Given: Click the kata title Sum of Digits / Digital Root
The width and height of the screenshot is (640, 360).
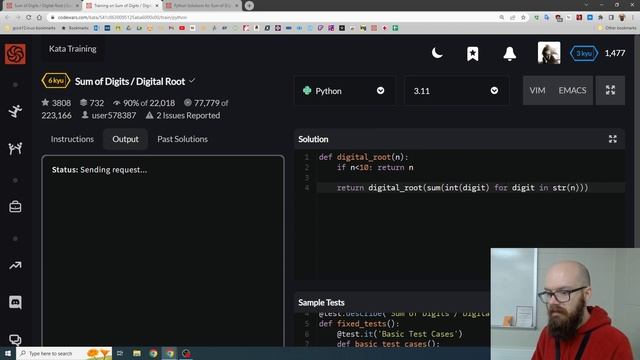Looking at the screenshot, I should (x=130, y=82).
